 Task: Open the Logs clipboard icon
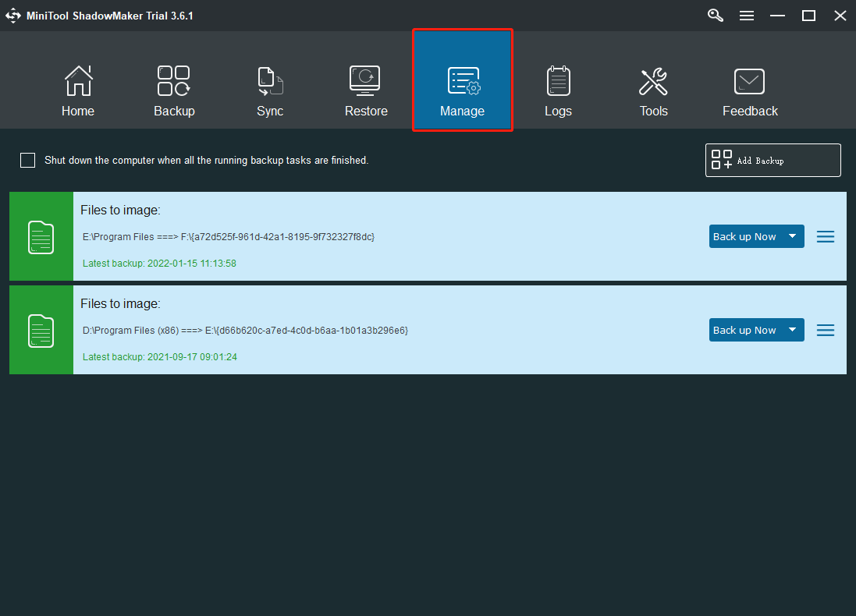(558, 80)
